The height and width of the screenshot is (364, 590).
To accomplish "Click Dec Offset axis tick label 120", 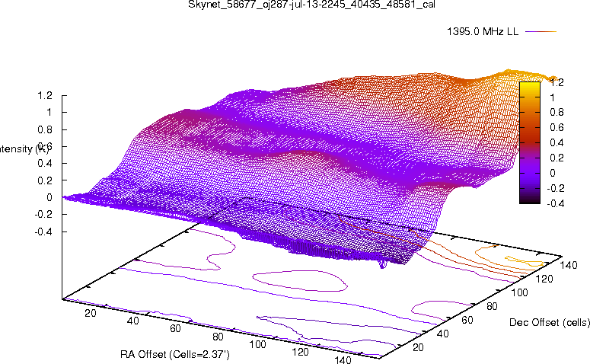I will pos(544,279).
